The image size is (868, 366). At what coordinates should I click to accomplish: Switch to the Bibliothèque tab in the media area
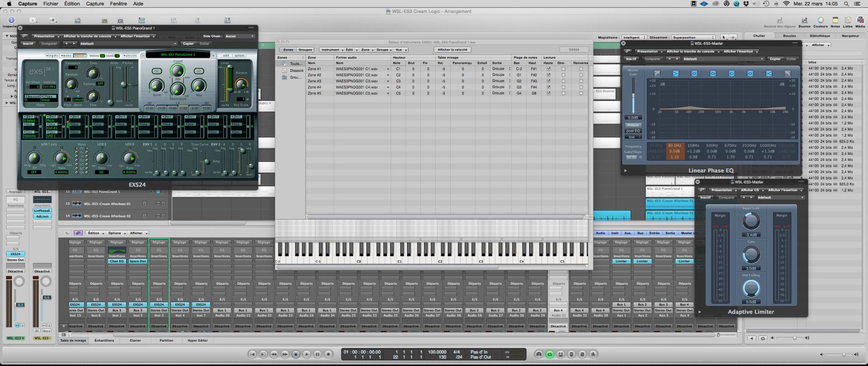(820, 36)
